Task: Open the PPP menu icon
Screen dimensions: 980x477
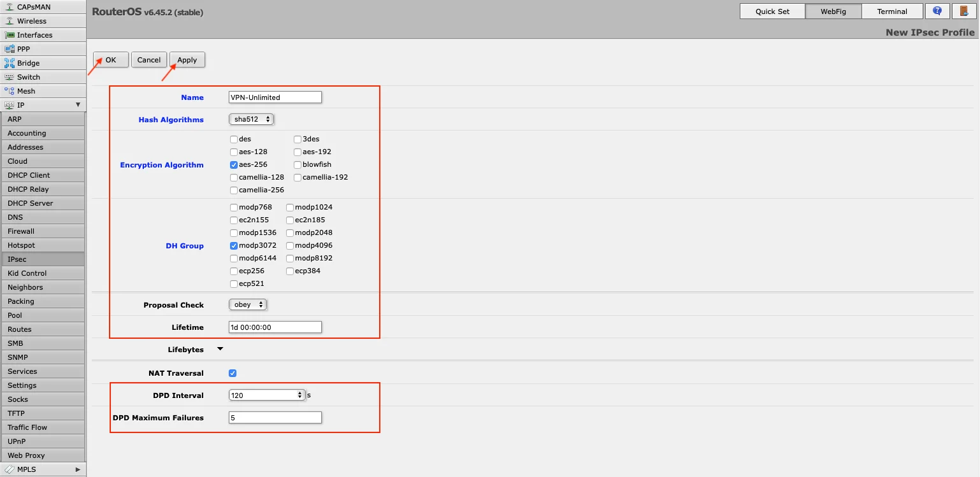Action: click(x=10, y=49)
